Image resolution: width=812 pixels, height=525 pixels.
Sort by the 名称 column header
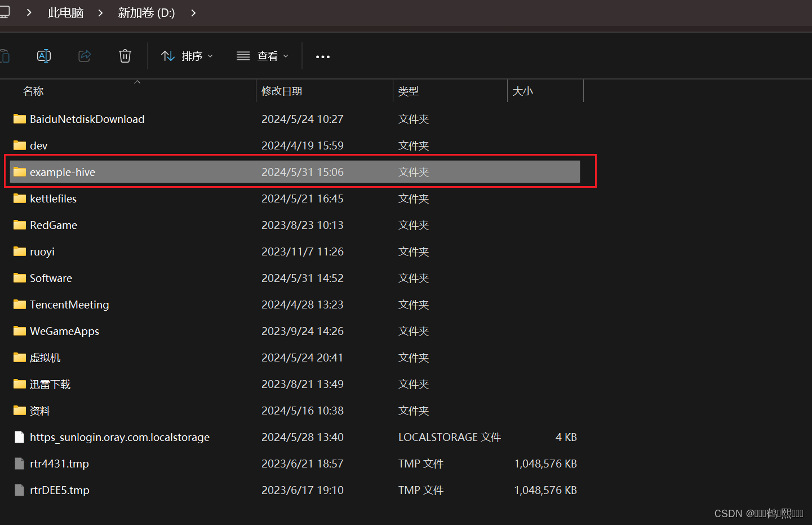point(33,91)
